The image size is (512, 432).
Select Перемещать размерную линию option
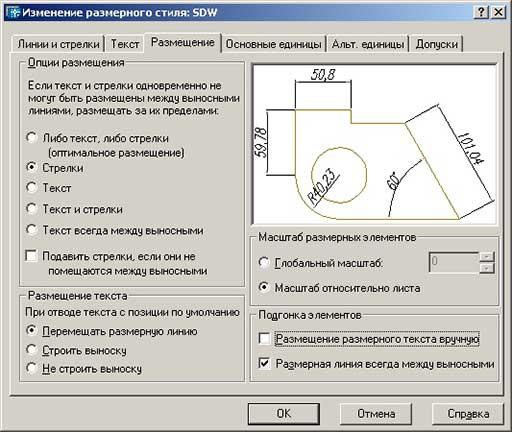[31, 330]
